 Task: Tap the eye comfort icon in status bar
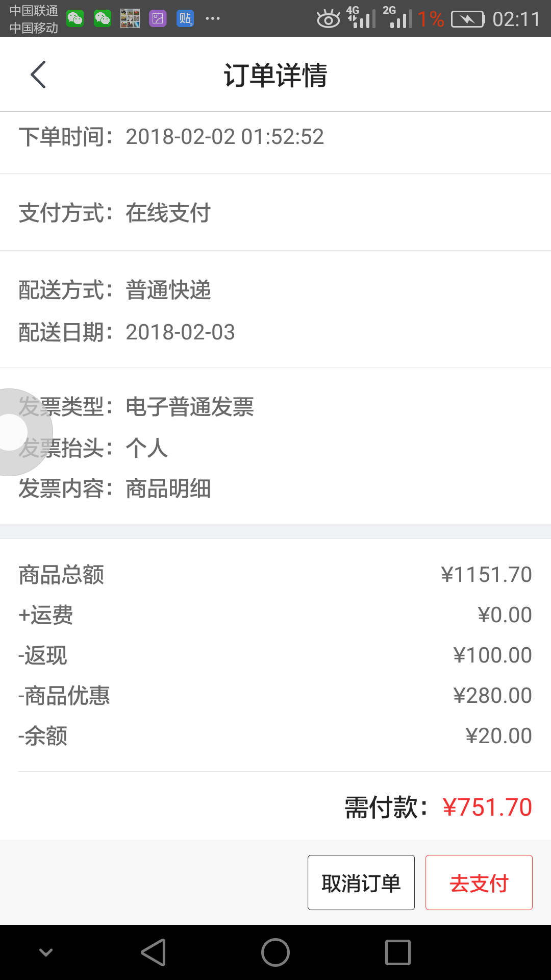(328, 19)
